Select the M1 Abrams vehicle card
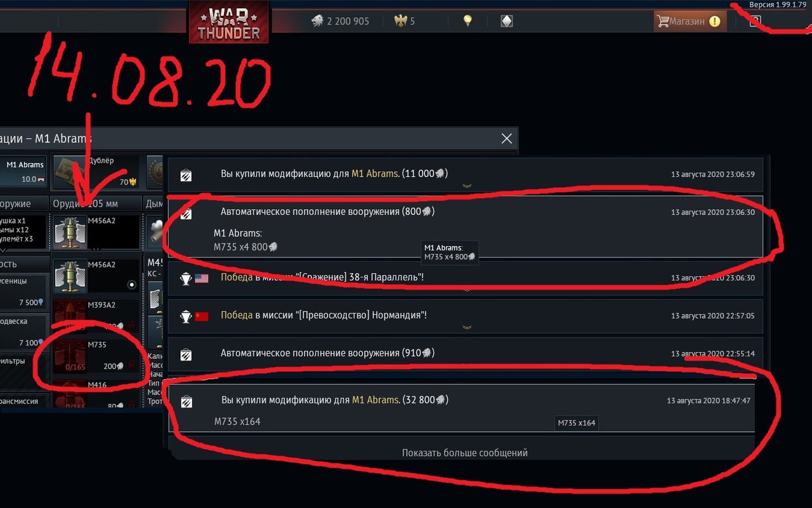Image resolution: width=812 pixels, height=508 pixels. click(x=23, y=172)
